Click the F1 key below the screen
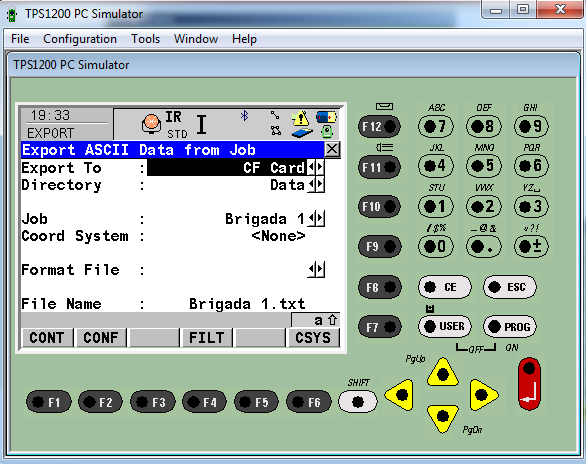Screen dimensions: 586x464 [49, 402]
